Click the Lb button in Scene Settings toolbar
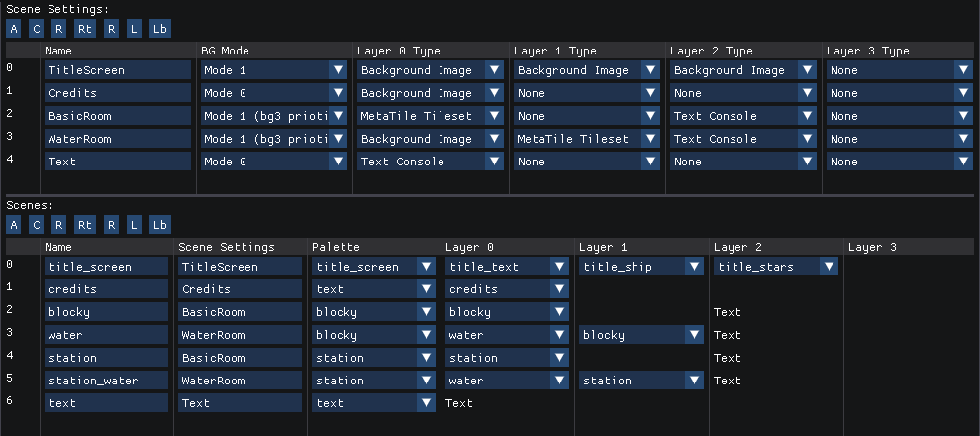 (x=160, y=29)
